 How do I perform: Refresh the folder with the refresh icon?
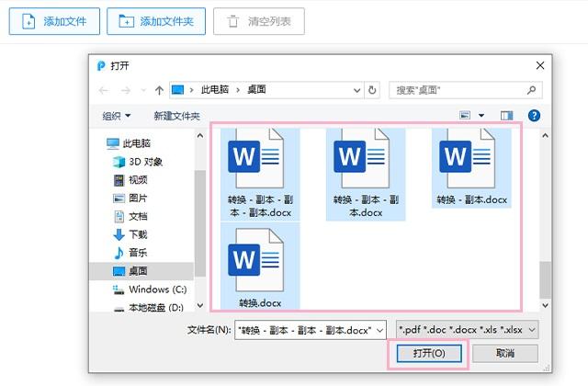point(372,90)
